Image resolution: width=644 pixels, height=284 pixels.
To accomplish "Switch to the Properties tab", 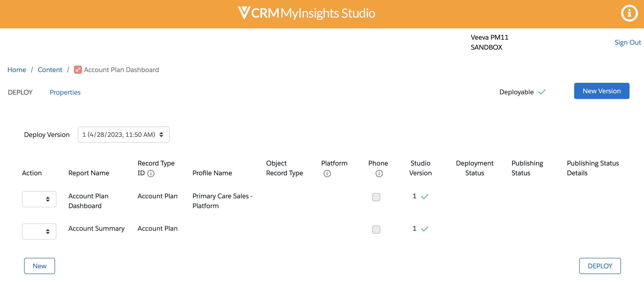I will (x=65, y=92).
